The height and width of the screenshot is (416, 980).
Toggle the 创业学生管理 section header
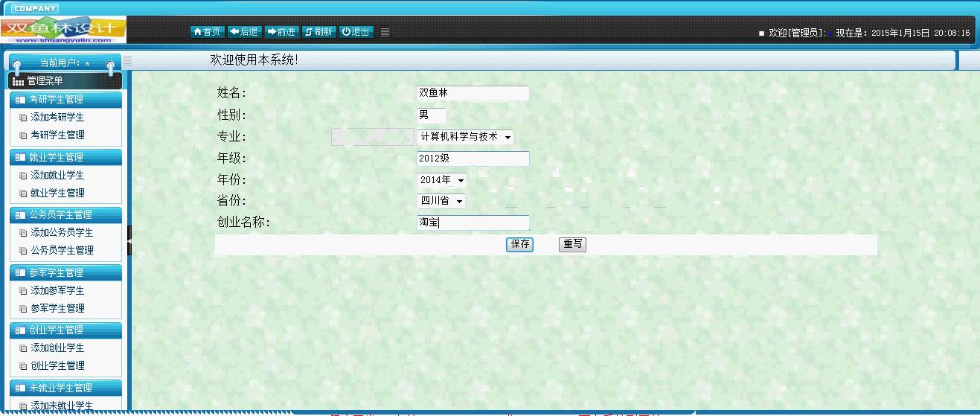[x=65, y=330]
